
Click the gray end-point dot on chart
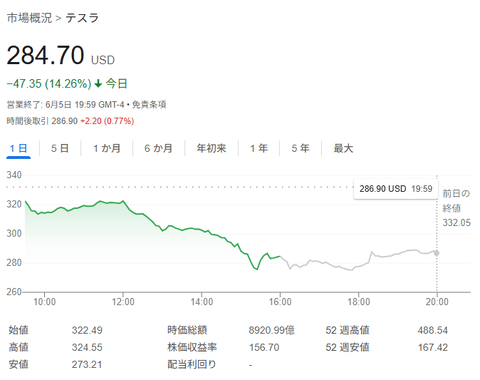(436, 253)
